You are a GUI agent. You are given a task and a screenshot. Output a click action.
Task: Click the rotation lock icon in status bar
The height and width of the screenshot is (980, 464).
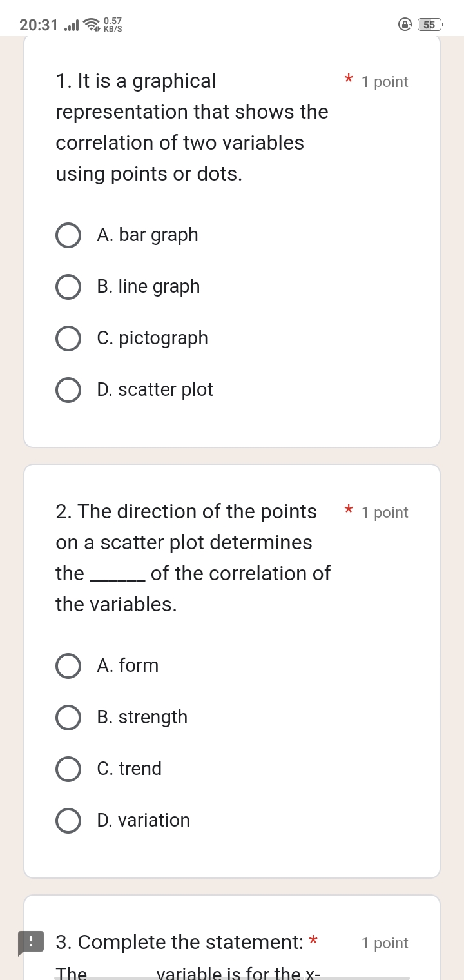[x=404, y=23]
